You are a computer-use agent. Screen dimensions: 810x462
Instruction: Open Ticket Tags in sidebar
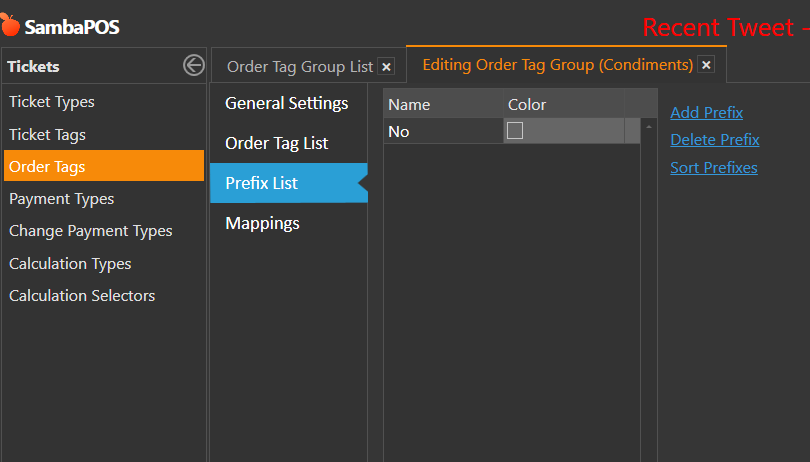(47, 134)
